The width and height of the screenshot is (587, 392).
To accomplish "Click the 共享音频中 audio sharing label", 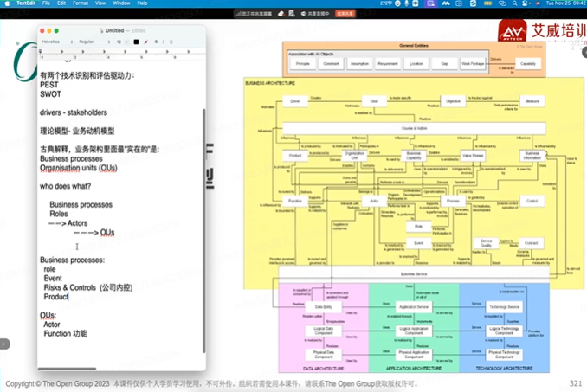I will (317, 13).
